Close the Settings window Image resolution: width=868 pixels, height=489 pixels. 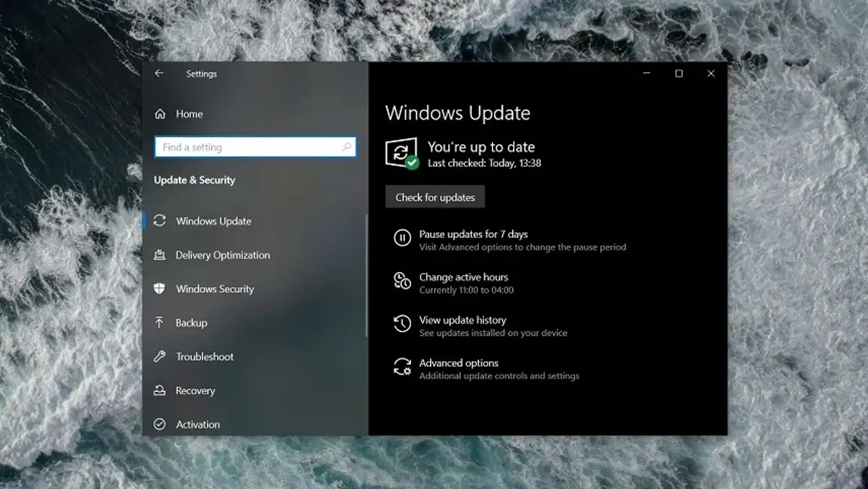click(x=711, y=73)
